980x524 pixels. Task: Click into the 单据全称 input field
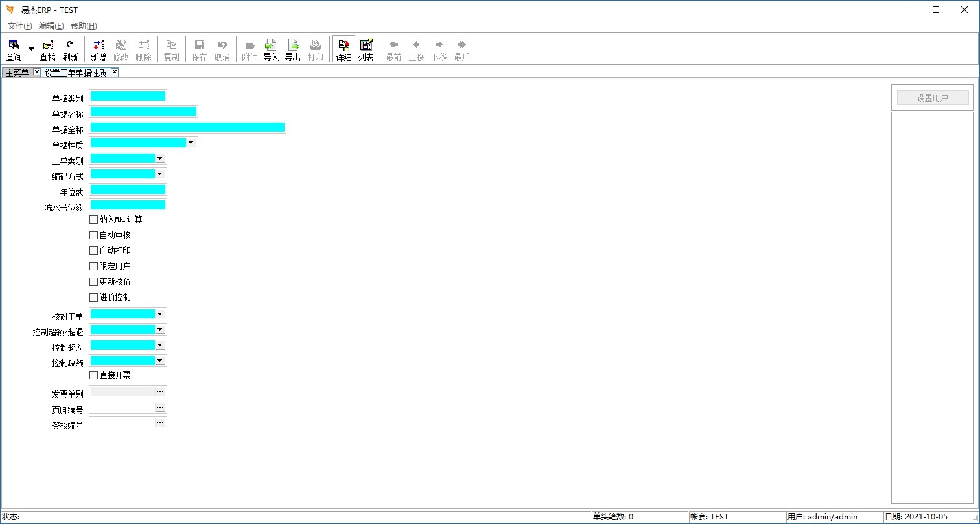[187, 127]
